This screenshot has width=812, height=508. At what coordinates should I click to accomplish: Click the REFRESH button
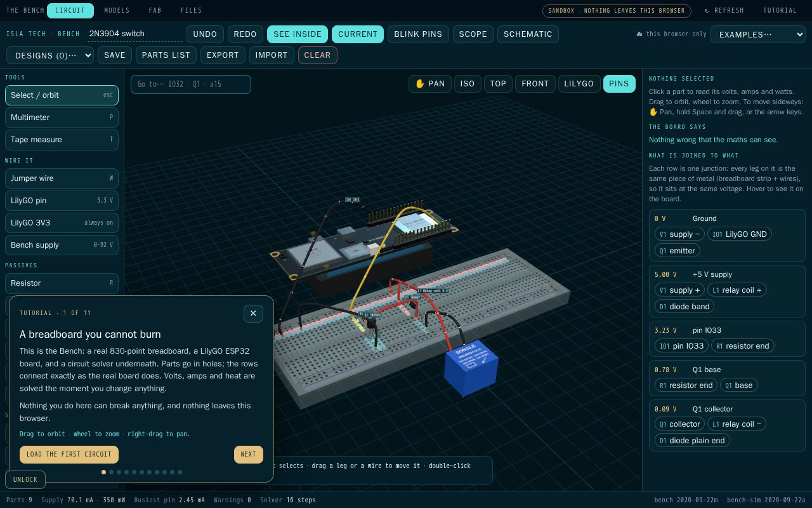(724, 11)
